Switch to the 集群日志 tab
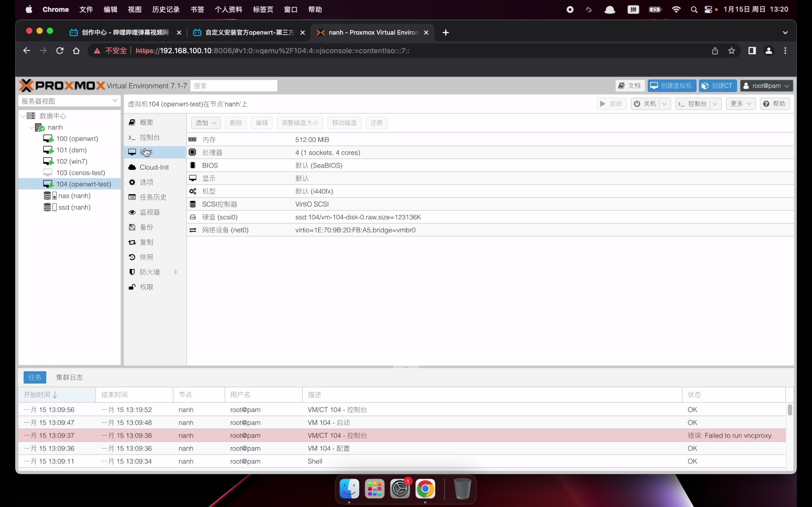This screenshot has height=507, width=812. pyautogui.click(x=69, y=377)
